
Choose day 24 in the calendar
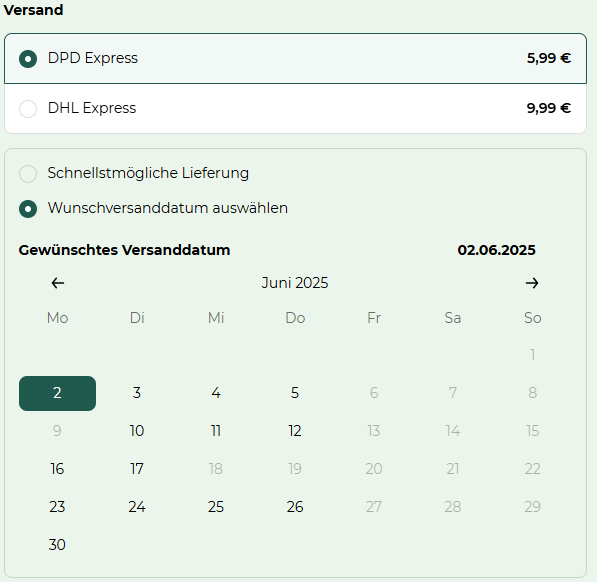tap(137, 507)
